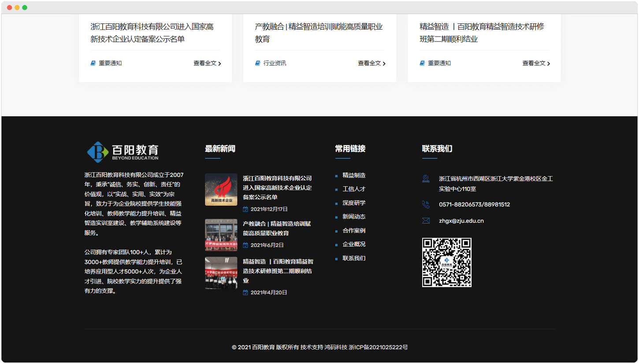Click the red macOS close button
Screen dimensions: 639x364
[10, 7]
